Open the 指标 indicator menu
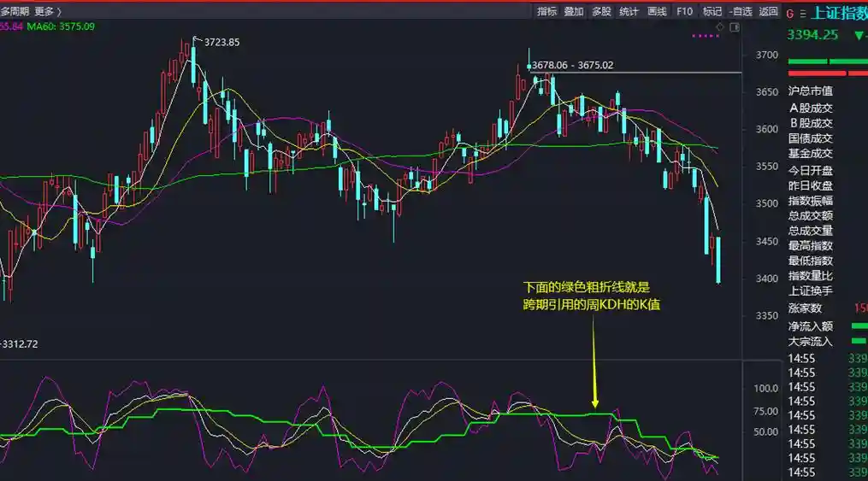Viewport: 868px width, 481px height. point(547,11)
